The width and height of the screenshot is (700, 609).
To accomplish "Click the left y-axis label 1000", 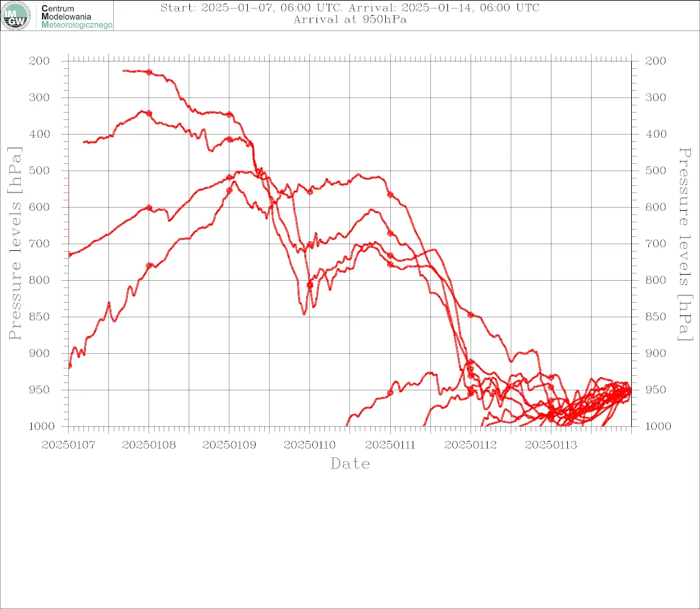I will point(41,426).
